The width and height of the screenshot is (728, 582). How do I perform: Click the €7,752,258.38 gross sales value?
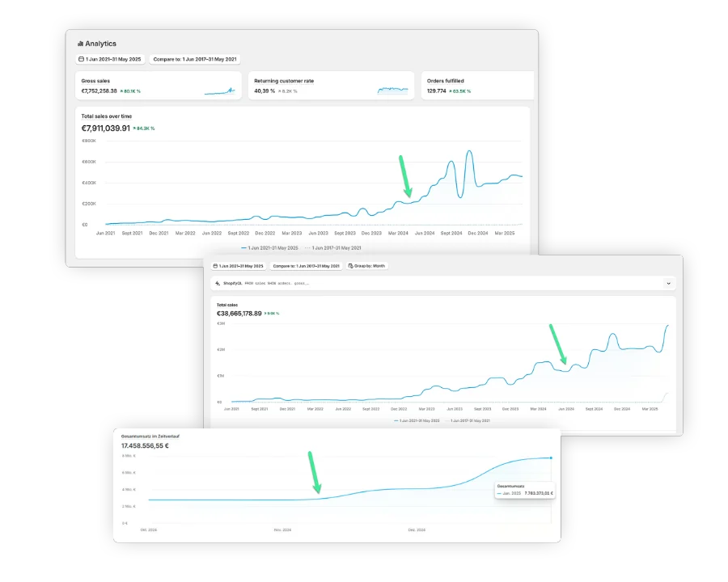click(x=99, y=91)
